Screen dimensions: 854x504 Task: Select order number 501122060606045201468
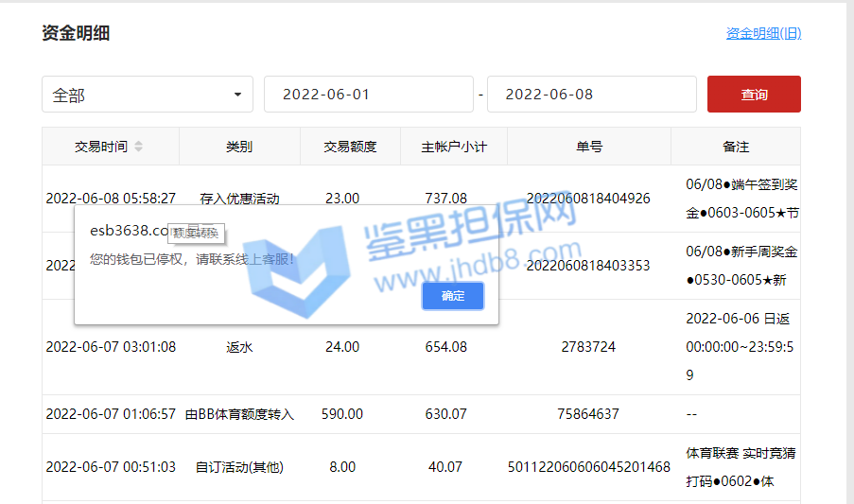(x=588, y=467)
